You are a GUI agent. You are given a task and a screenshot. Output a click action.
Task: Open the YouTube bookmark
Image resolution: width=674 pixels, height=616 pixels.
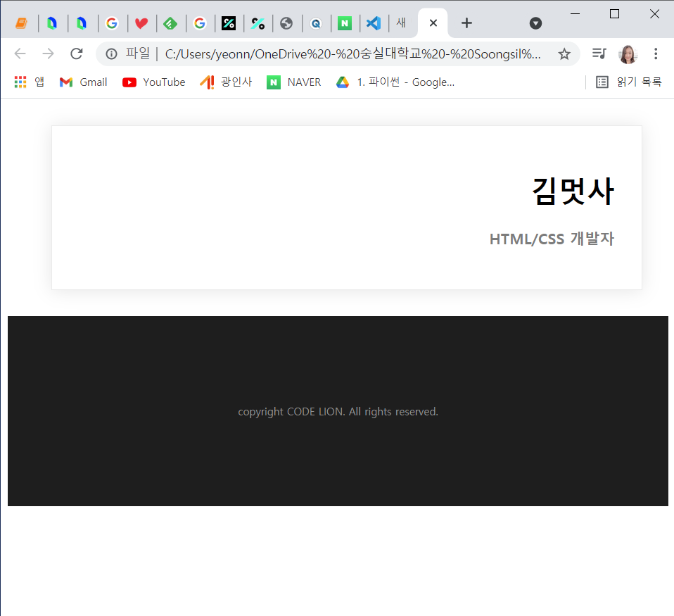[154, 82]
